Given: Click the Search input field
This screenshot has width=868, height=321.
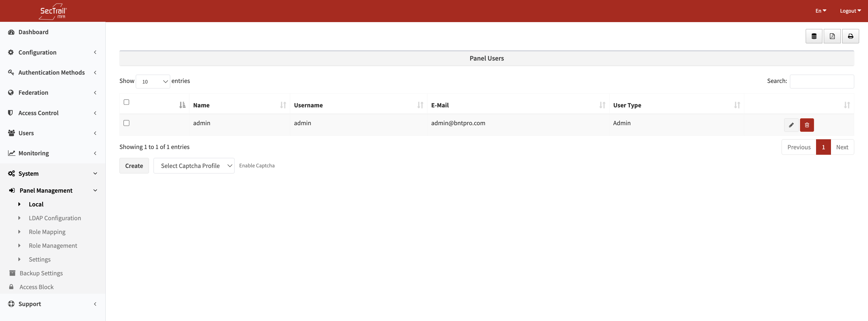Looking at the screenshot, I should [x=821, y=81].
